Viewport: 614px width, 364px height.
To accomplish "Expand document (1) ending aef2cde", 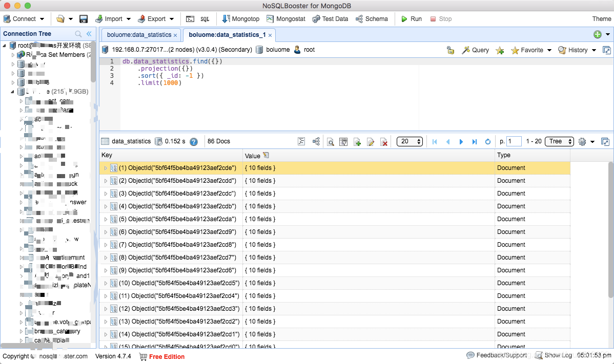I will point(106,168).
